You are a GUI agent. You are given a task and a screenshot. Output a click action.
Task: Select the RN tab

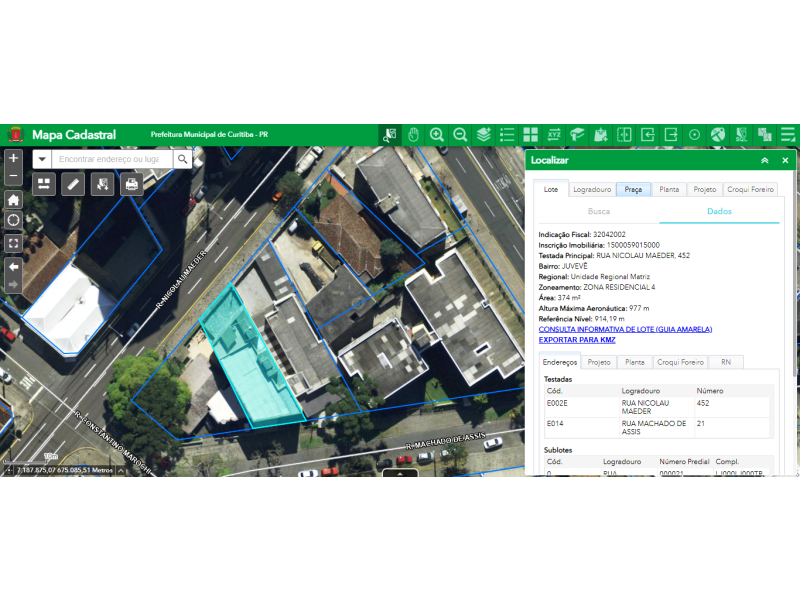tap(726, 362)
